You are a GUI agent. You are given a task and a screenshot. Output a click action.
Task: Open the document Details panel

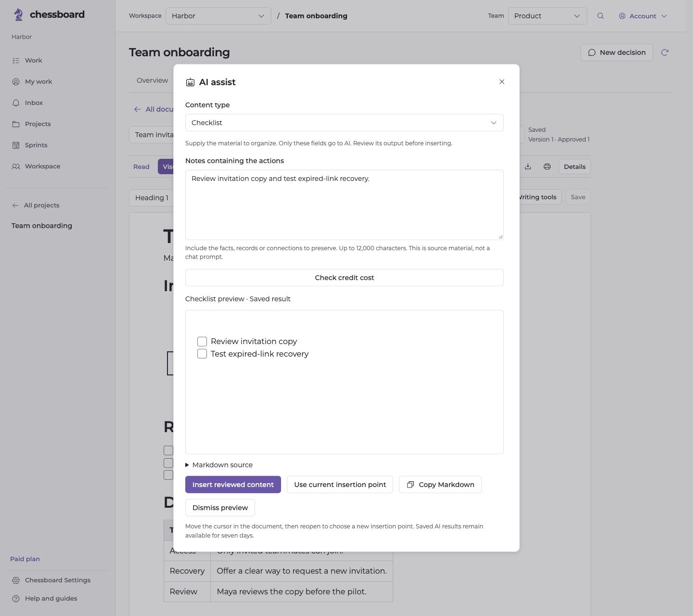[575, 167]
